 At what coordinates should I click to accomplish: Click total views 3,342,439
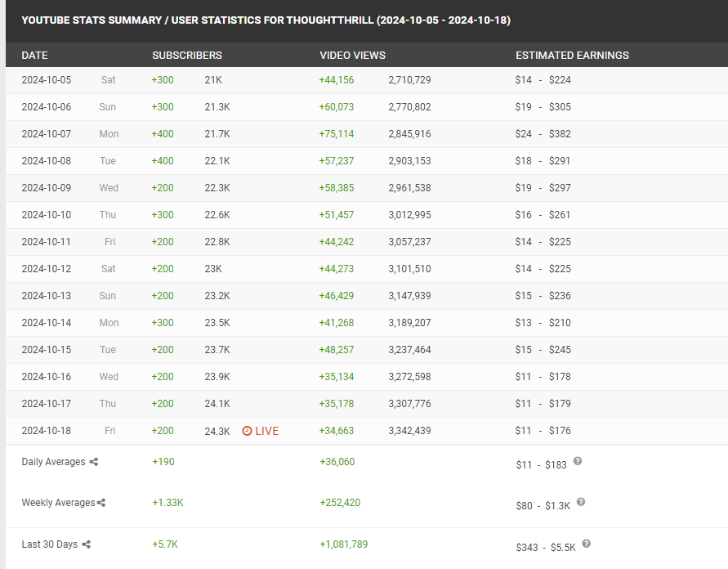click(x=410, y=431)
